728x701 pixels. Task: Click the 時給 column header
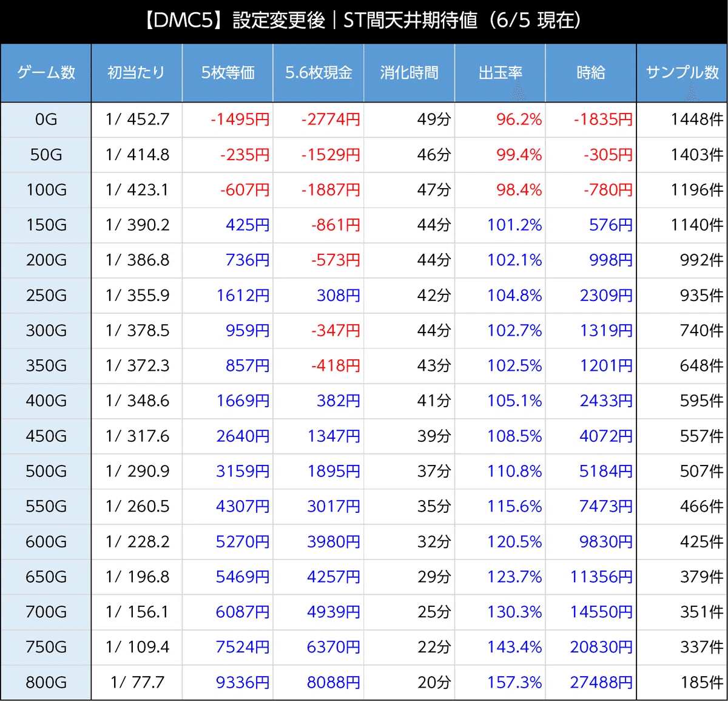click(x=591, y=73)
